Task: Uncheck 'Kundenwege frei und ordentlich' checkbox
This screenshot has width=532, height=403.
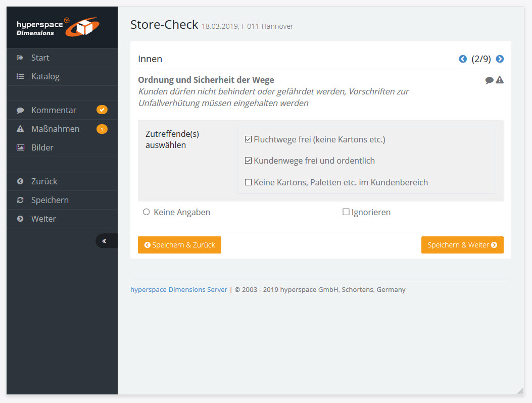Action: click(248, 161)
